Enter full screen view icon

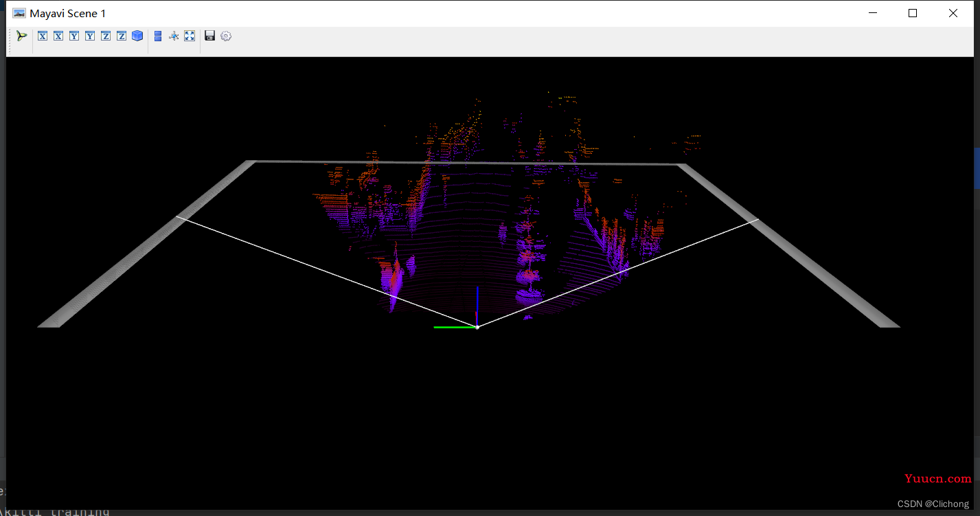click(x=190, y=36)
